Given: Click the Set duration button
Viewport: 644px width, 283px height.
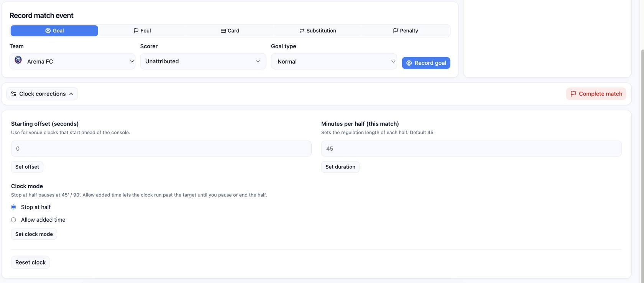Looking at the screenshot, I should point(340,167).
